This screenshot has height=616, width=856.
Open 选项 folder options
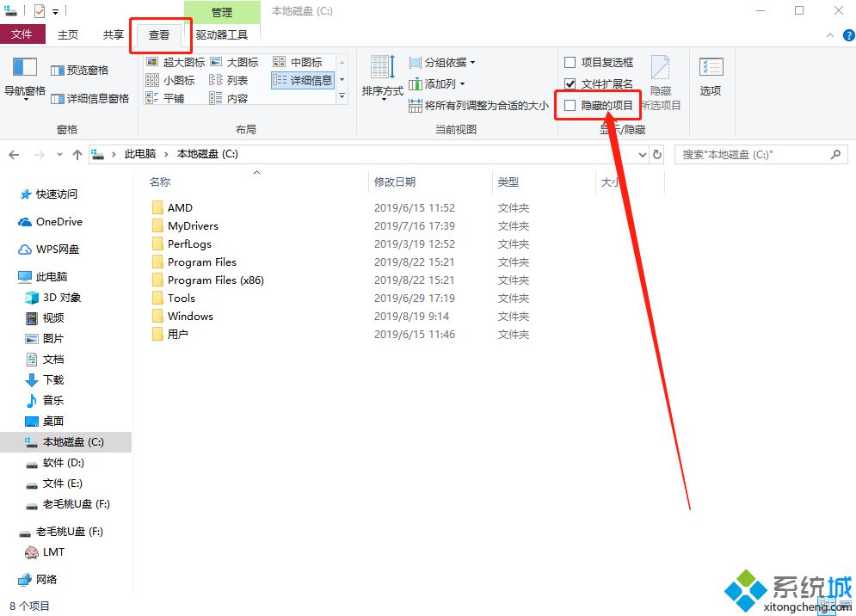tap(711, 77)
